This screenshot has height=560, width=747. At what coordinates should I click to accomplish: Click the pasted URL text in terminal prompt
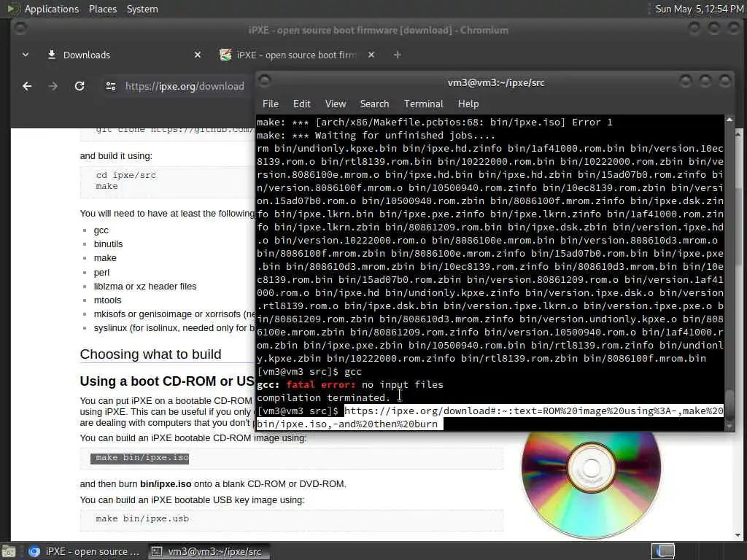tap(490, 418)
